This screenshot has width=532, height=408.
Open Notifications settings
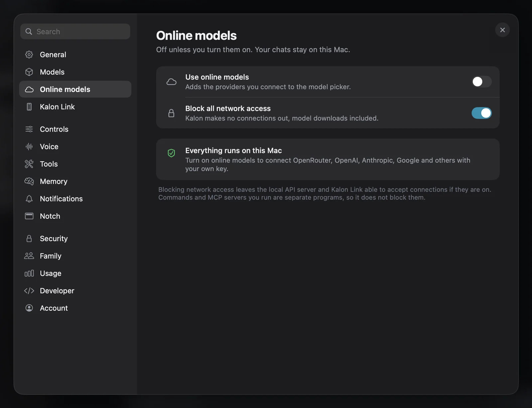(x=75, y=199)
